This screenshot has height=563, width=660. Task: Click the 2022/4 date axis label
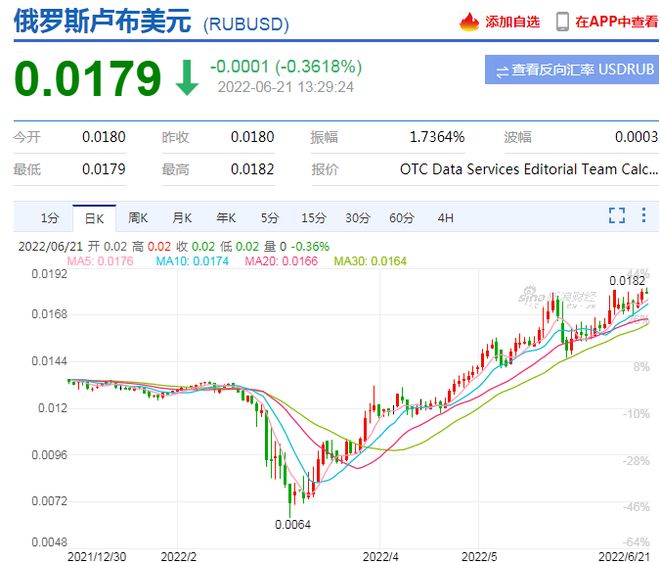(x=381, y=557)
